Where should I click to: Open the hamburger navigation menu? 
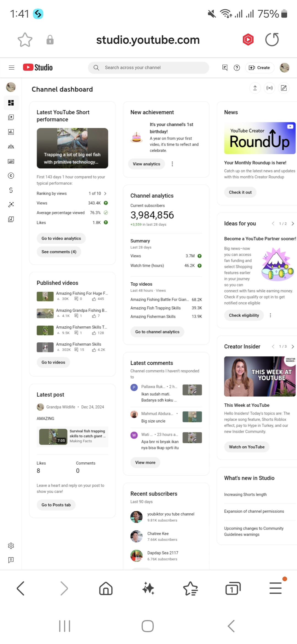12,68
